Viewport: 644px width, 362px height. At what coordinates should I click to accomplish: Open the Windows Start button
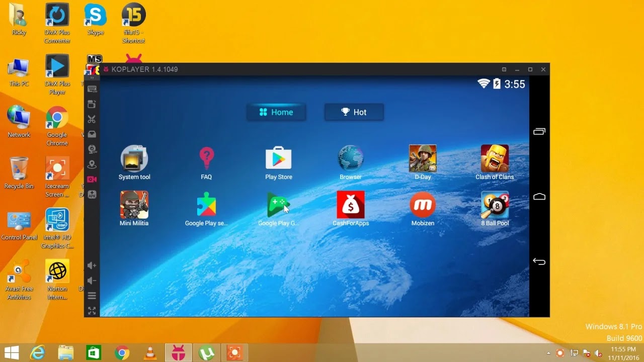[x=12, y=353]
